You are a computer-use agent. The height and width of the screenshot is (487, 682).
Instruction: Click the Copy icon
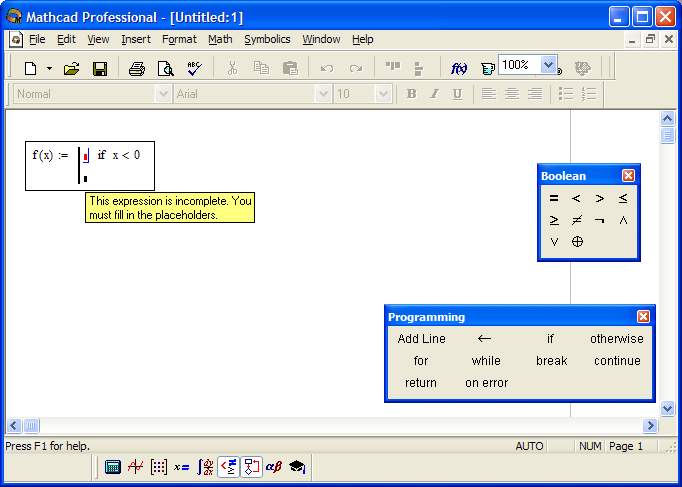click(x=261, y=68)
